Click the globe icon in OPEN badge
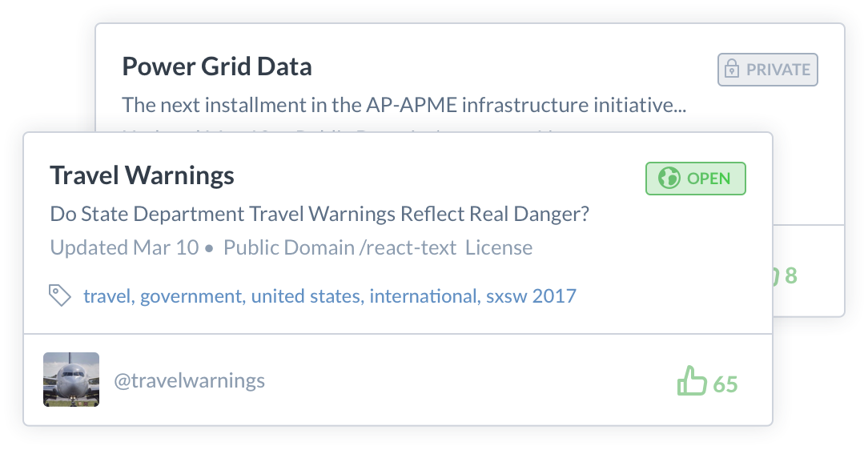 coord(669,179)
